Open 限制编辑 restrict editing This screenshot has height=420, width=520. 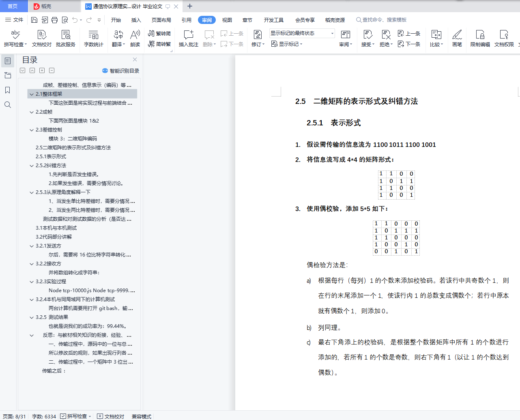coord(480,39)
